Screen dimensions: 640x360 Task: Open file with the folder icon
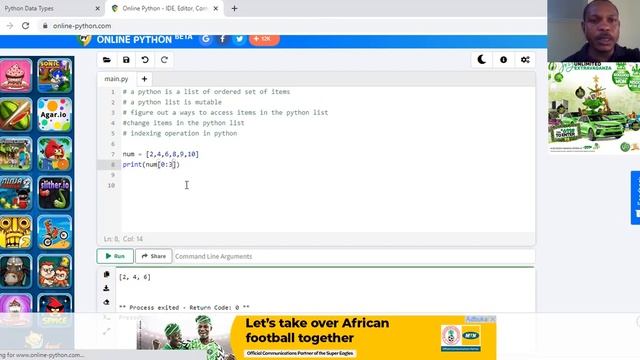pyautogui.click(x=107, y=60)
